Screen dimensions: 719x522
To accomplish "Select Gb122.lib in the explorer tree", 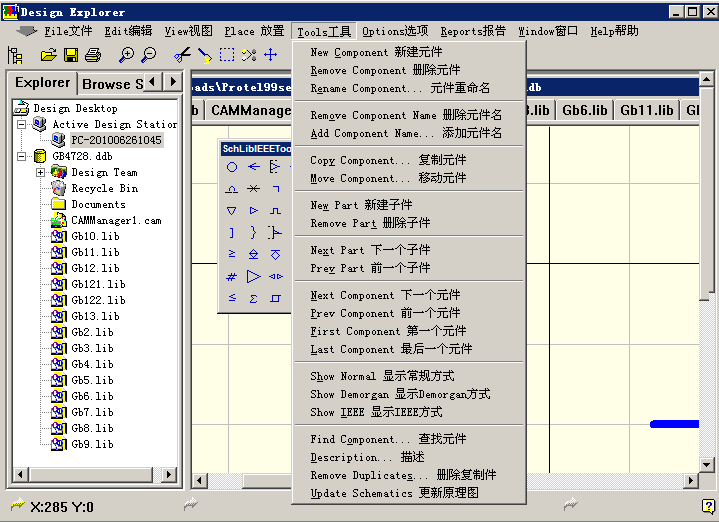I will (x=97, y=300).
